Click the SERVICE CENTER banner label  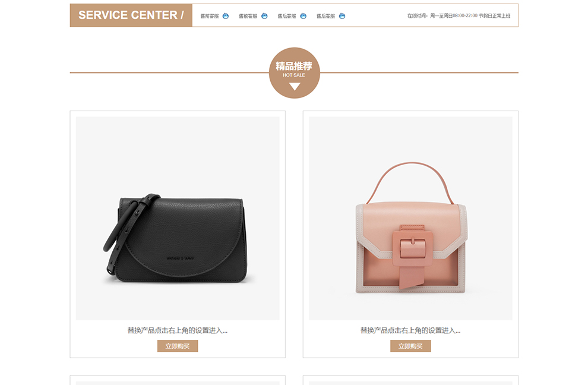point(131,15)
